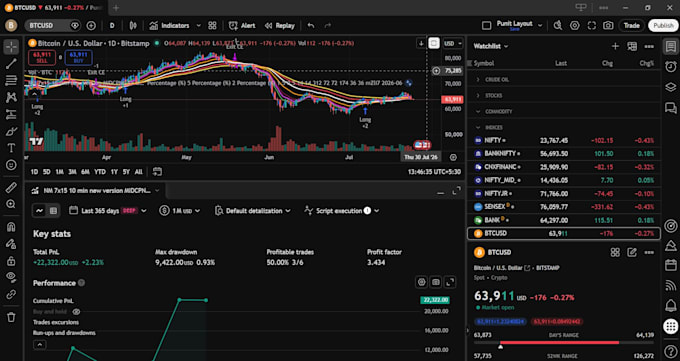The width and height of the screenshot is (680, 361).
Task: Click the red SELL 63,911 button
Action: point(42,57)
